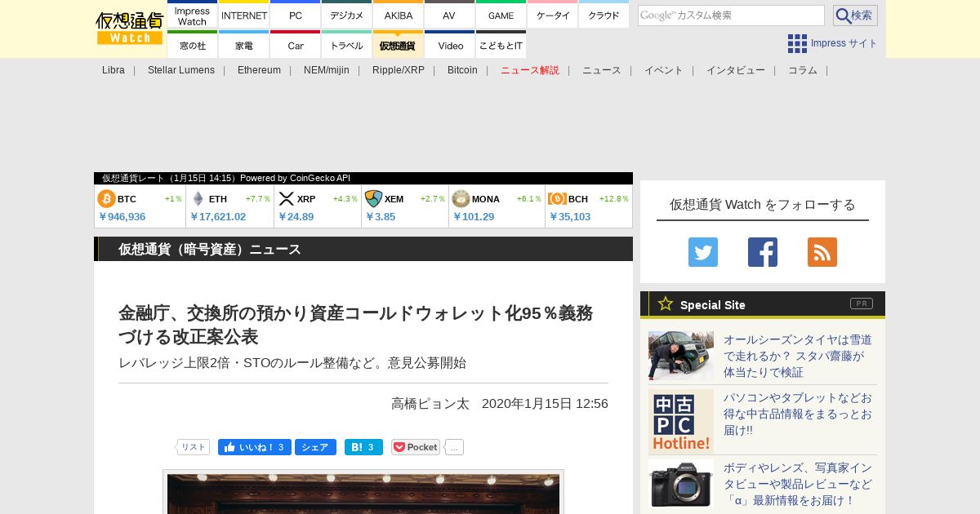Go to the Ripple/XRP category link
Viewport: 980px width, 514px height.
pyautogui.click(x=399, y=70)
